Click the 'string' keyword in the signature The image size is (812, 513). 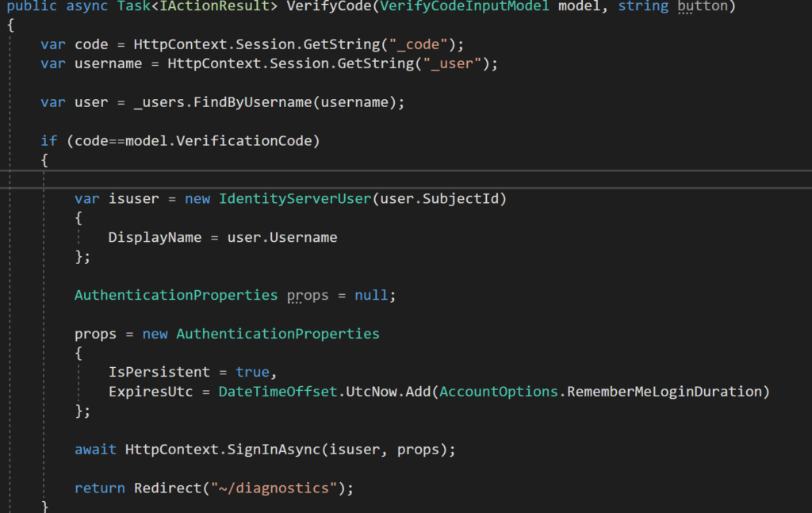tap(643, 6)
